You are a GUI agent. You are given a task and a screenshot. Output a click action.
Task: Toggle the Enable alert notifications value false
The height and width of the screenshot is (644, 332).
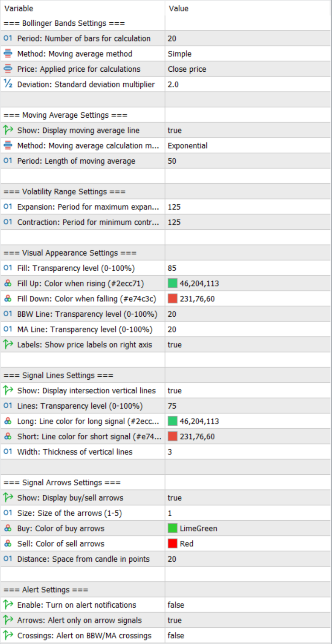(x=248, y=605)
